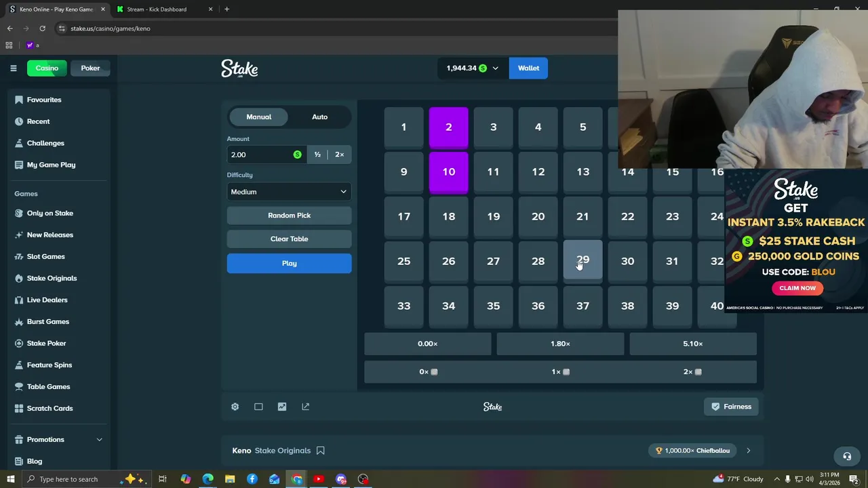
Task: Open File Explorer from the taskbar
Action: (x=230, y=479)
